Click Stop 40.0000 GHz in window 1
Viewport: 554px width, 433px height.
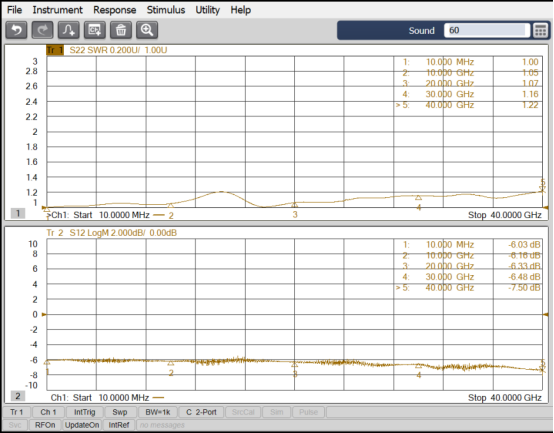(505, 215)
